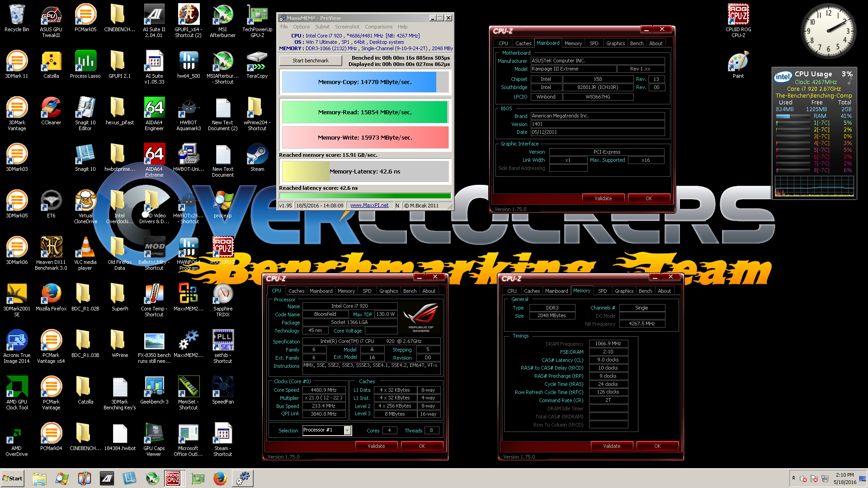The image size is (868, 488).
Task: Click DRAM Frequency value 1066.9 MHz
Action: click(x=608, y=344)
